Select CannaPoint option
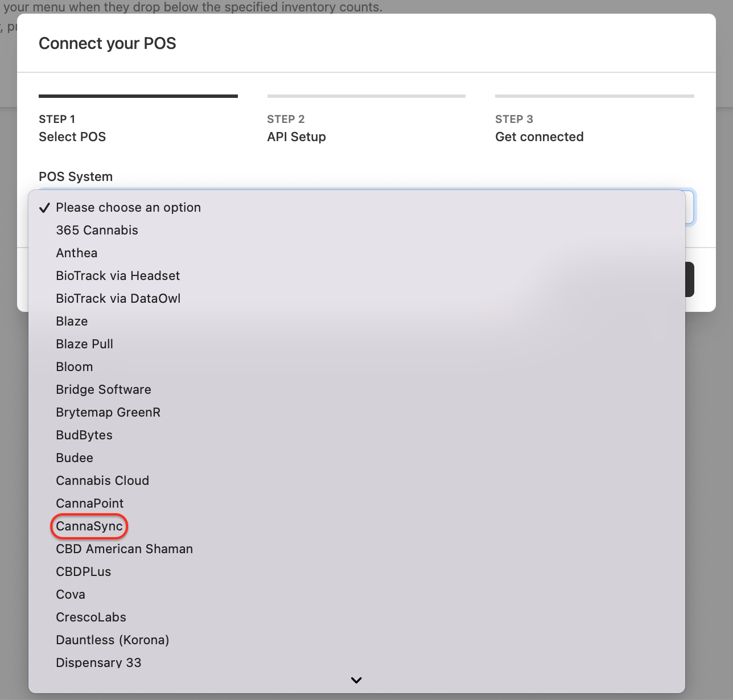This screenshot has height=700, width=733. click(x=356, y=504)
